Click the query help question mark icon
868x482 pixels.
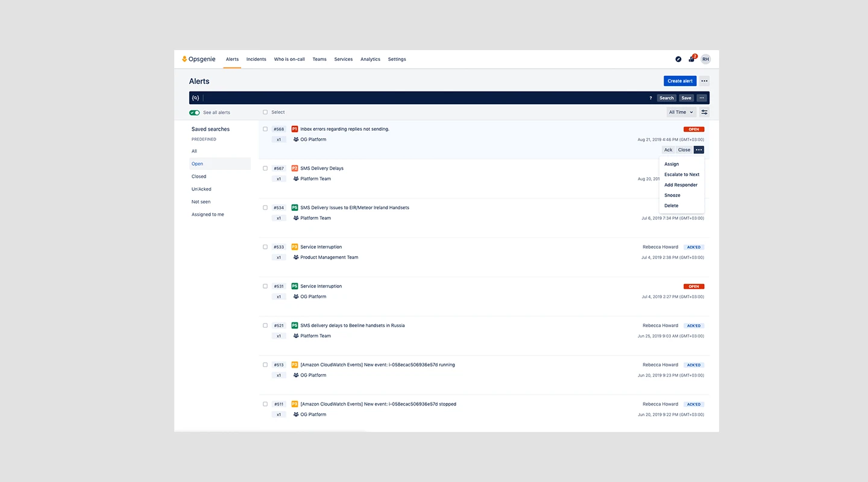pyautogui.click(x=650, y=98)
